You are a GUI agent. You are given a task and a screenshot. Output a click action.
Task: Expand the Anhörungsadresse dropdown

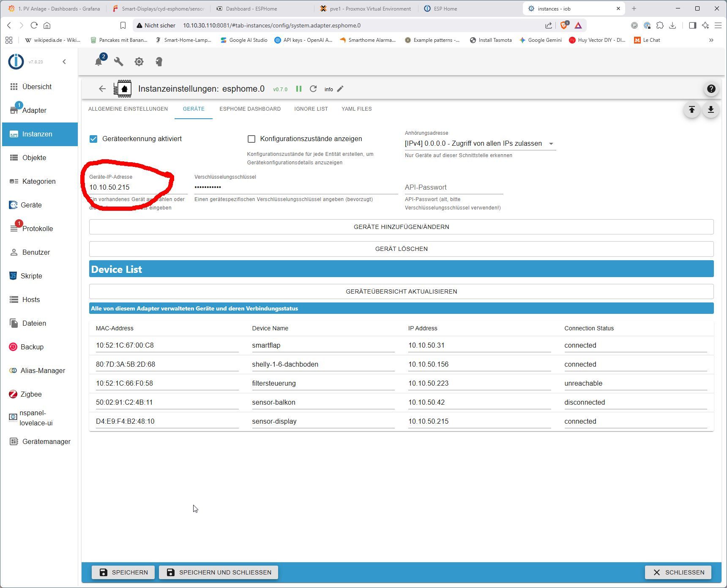pyautogui.click(x=480, y=144)
